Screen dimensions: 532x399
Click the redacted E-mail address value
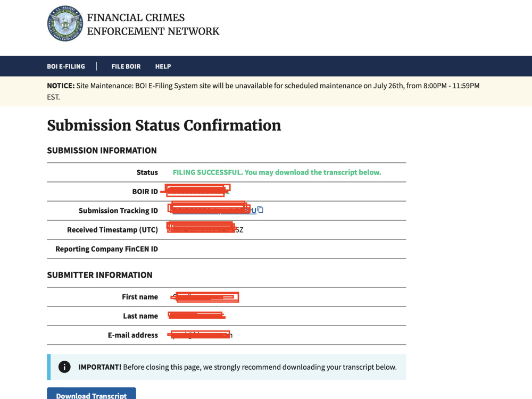coord(201,335)
